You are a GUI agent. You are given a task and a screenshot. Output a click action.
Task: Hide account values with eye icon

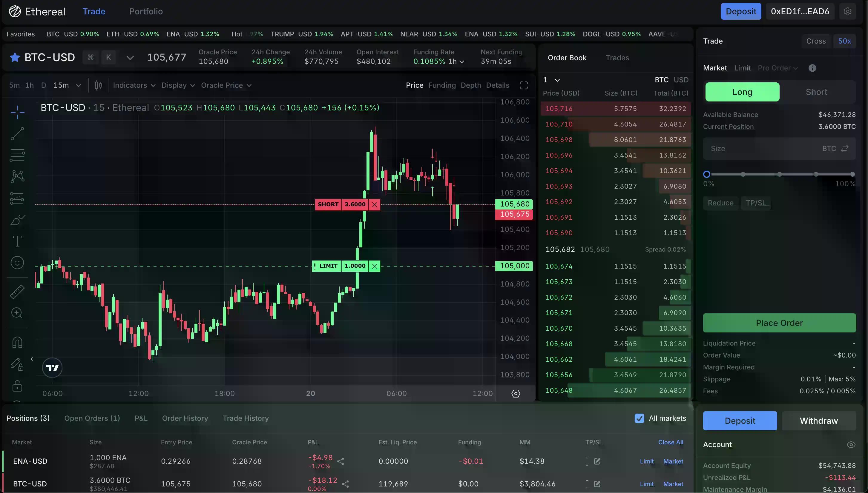coord(851,445)
